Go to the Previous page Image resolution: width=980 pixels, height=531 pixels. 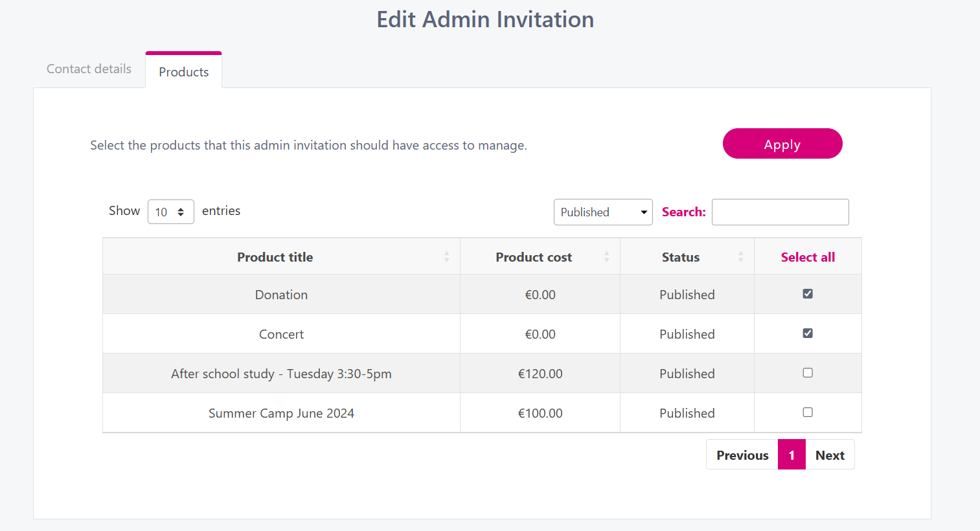pos(742,455)
